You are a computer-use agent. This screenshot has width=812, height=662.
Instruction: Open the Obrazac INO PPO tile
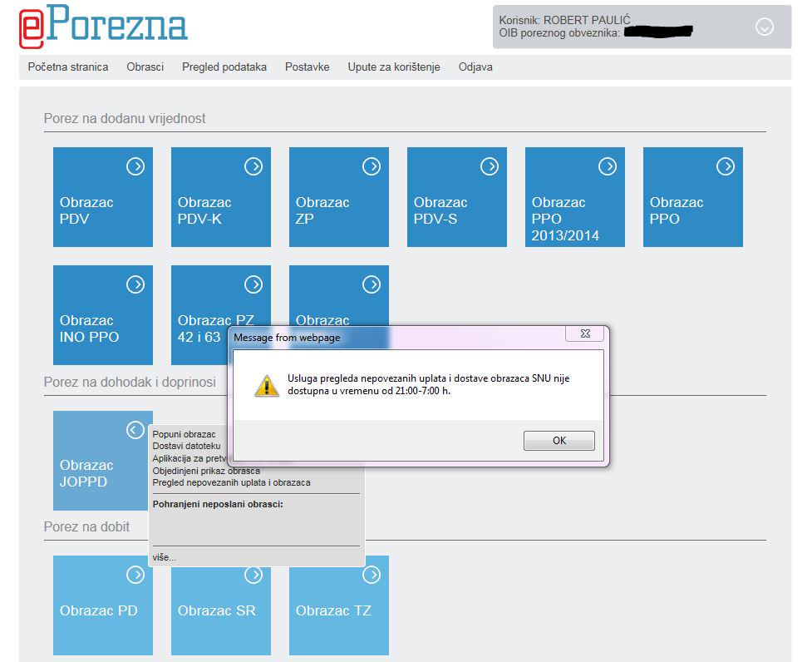pyautogui.click(x=103, y=315)
